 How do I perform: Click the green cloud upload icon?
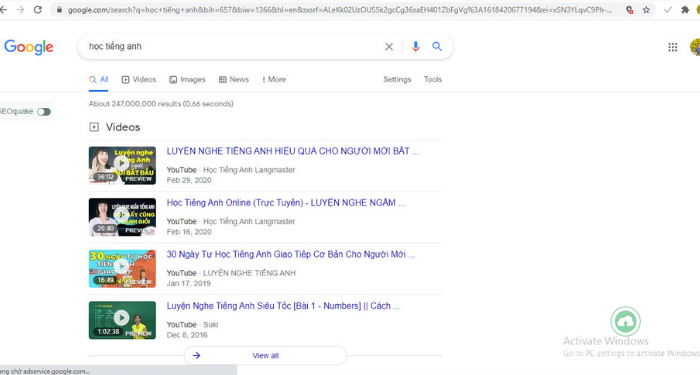(625, 321)
